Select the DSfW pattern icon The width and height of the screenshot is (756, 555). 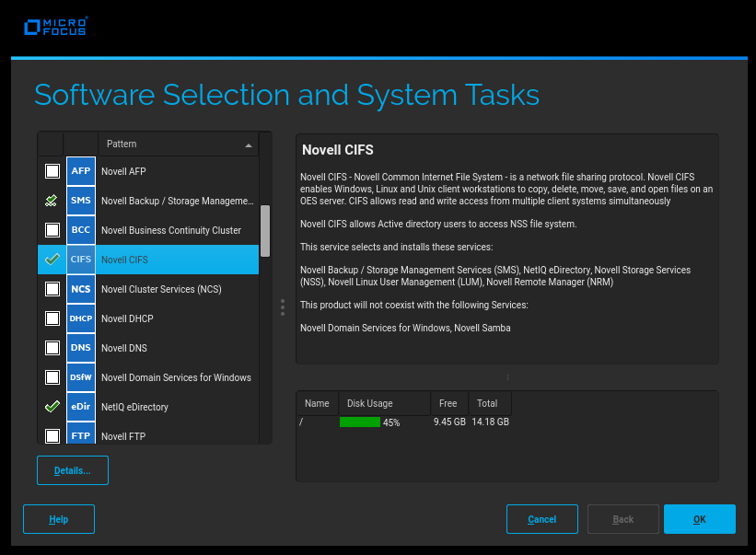click(x=81, y=377)
